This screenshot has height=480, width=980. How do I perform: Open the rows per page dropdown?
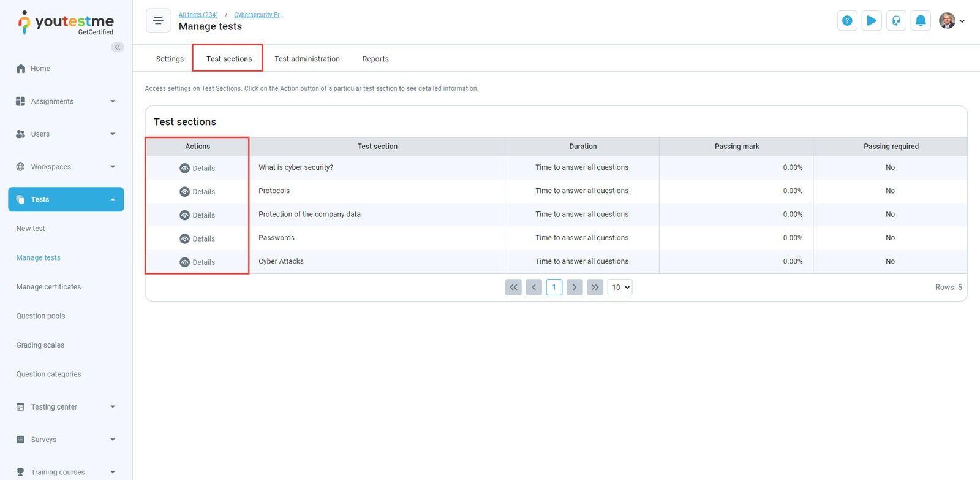tap(619, 288)
